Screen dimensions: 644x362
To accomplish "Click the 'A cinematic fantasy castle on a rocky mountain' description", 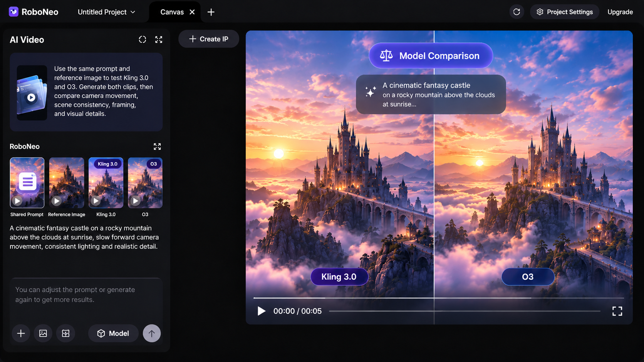I will pos(84,237).
